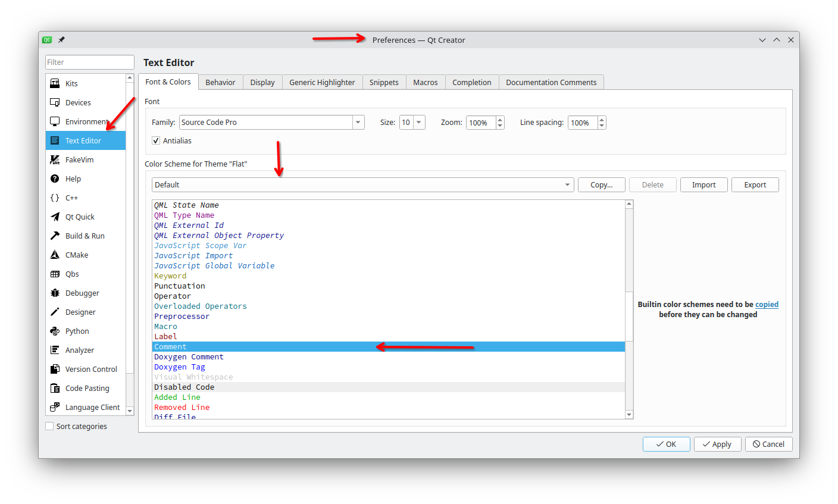
Task: Select the Text Editor icon in sidebar
Action: (55, 140)
